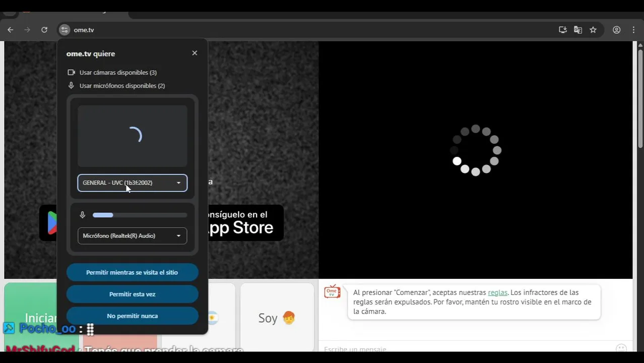Click the install app icon in toolbar
644x363 pixels.
pos(563,30)
